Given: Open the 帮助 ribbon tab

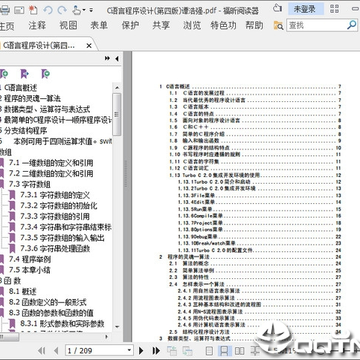Looking at the screenshot, I should [254, 25].
